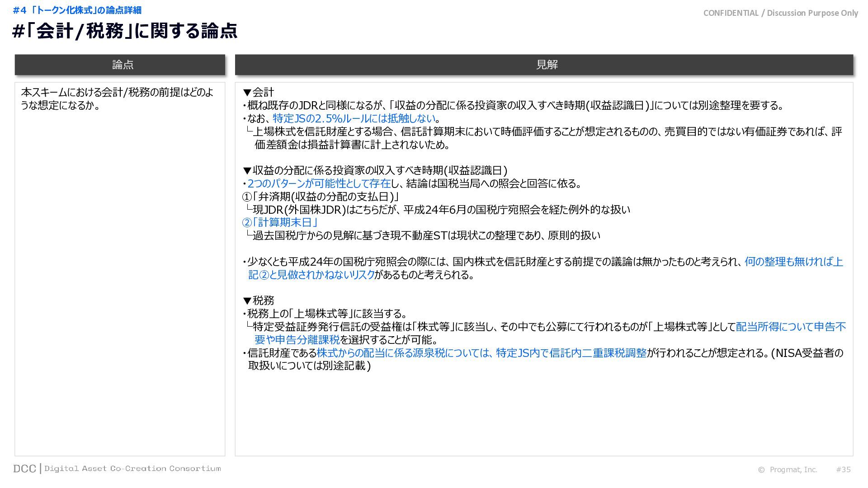868x488 pixels.
Task: Click the page number #35
Action: click(x=843, y=469)
